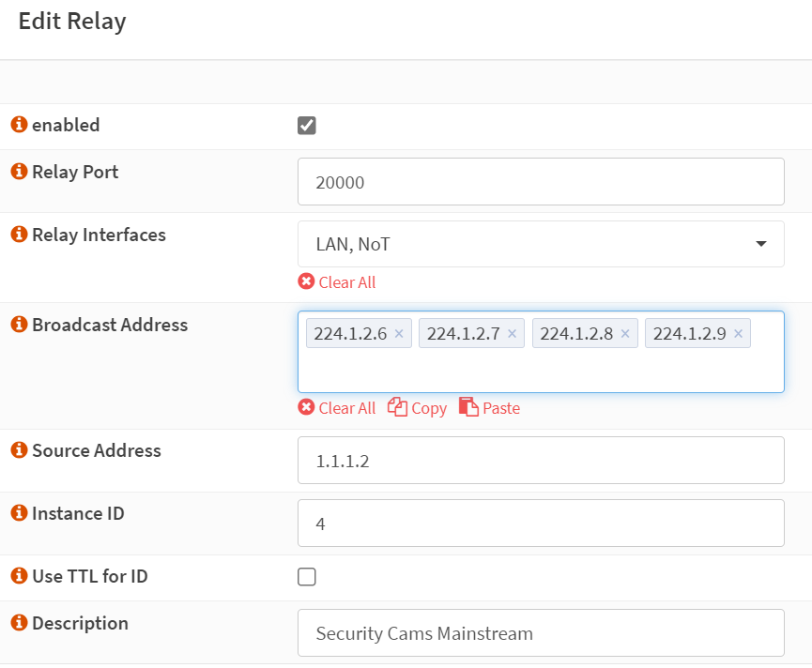Remove the 224.1.2.9 address tag
This screenshot has height=668, width=812.
coord(739,334)
